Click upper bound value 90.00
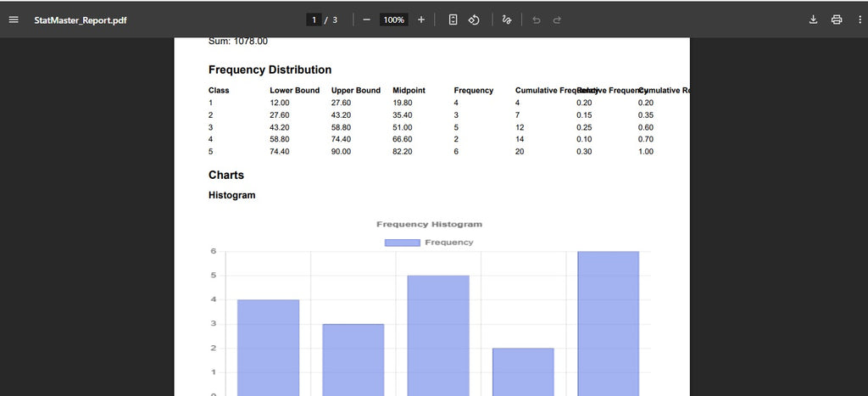The width and height of the screenshot is (868, 396). (341, 152)
